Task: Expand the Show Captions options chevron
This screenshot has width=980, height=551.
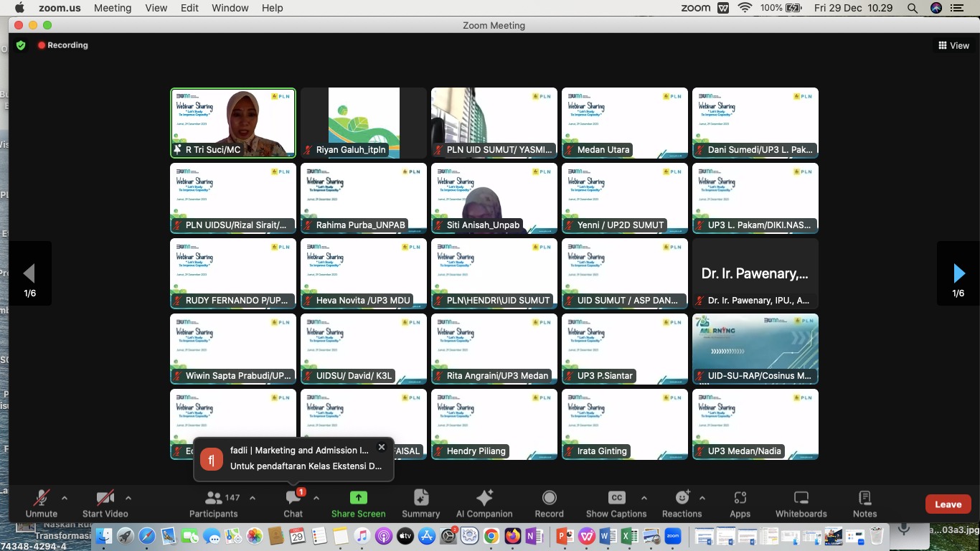Action: pos(644,496)
